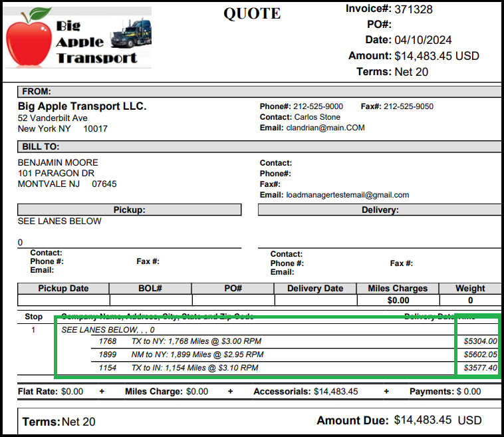The height and width of the screenshot is (437, 504).
Task: Click the BILL TO: section header
Action: pyautogui.click(x=259, y=146)
